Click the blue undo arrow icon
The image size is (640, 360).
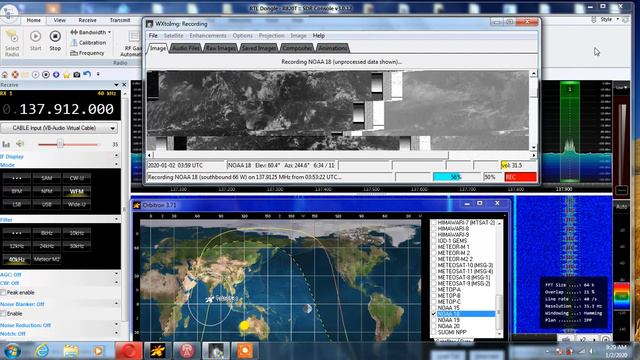click(x=87, y=74)
